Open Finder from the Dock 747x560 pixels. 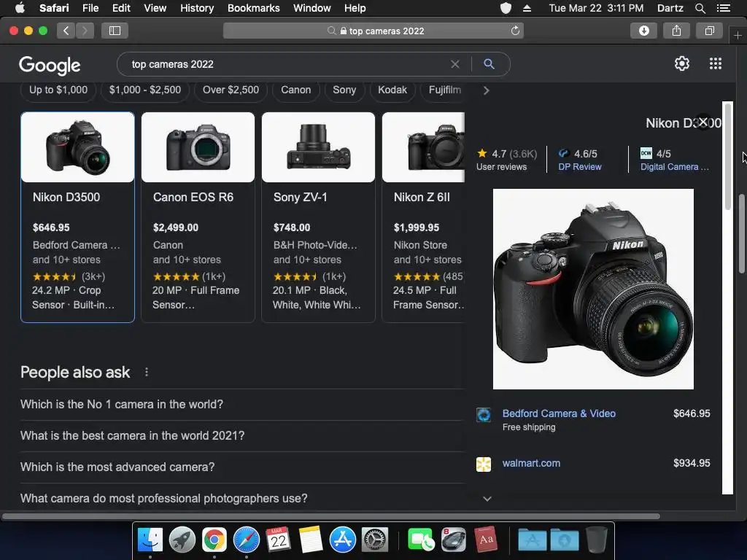tap(150, 540)
